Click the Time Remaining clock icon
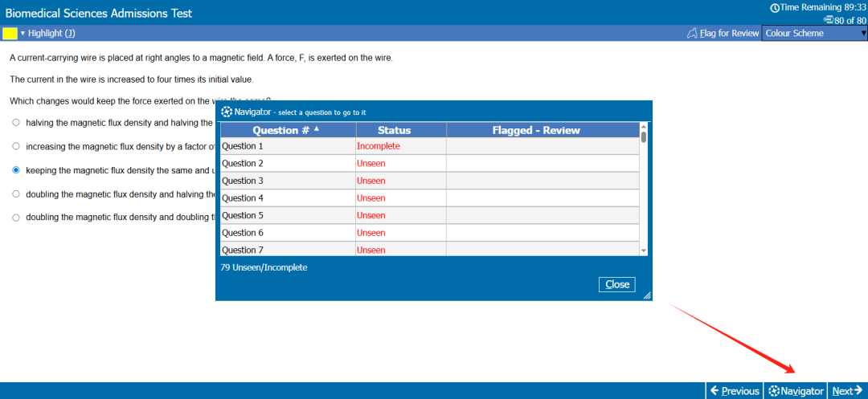Viewport: 868px width, 399px height. (x=775, y=7)
